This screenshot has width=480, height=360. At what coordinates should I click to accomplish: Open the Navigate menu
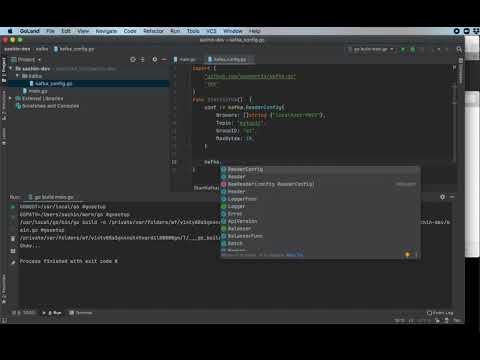coord(106,31)
